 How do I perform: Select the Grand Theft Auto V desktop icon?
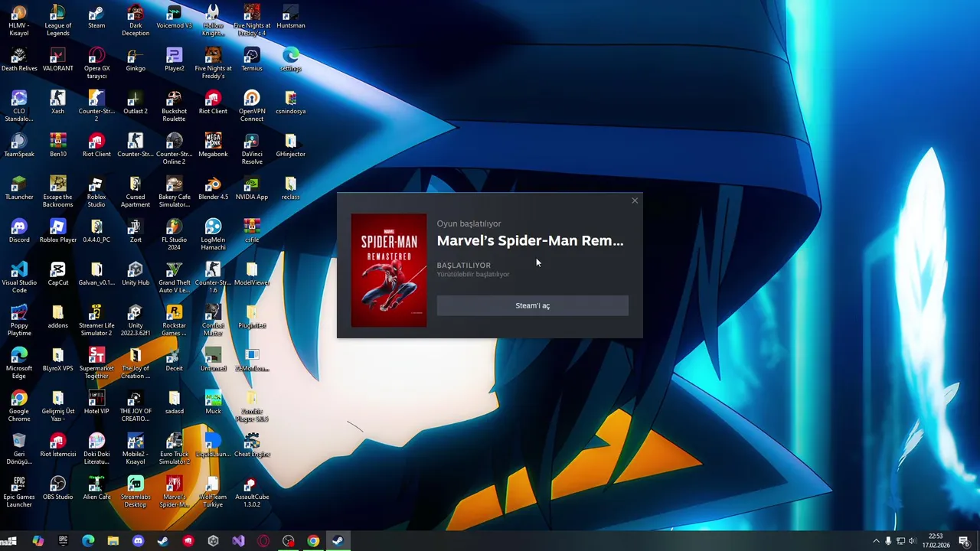click(x=174, y=278)
